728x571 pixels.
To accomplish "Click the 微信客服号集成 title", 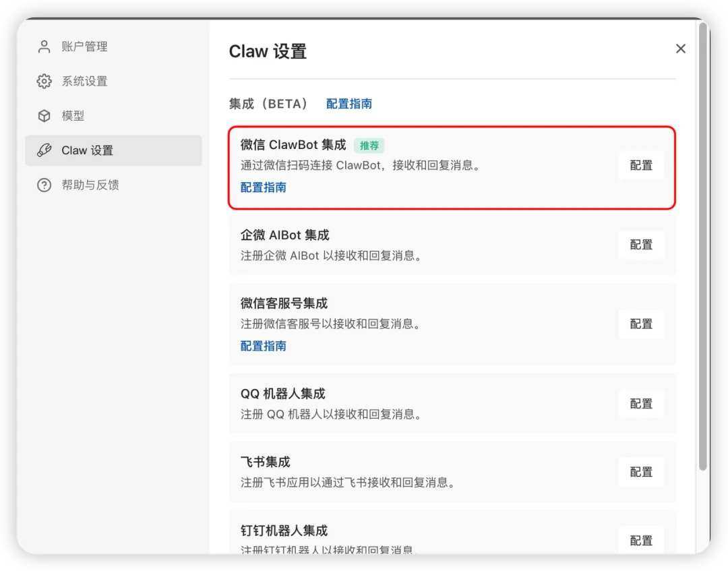I will coord(284,303).
